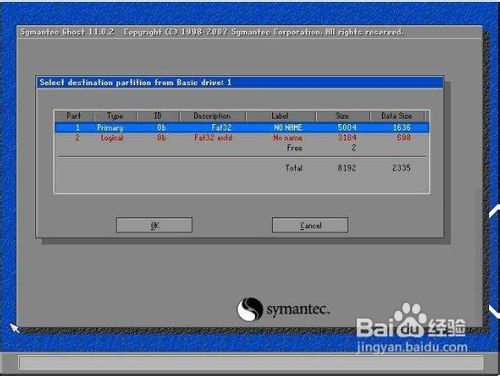Viewport: 500px width, 376px height.
Task: Click the Fat32 extd description cell
Action: [213, 138]
